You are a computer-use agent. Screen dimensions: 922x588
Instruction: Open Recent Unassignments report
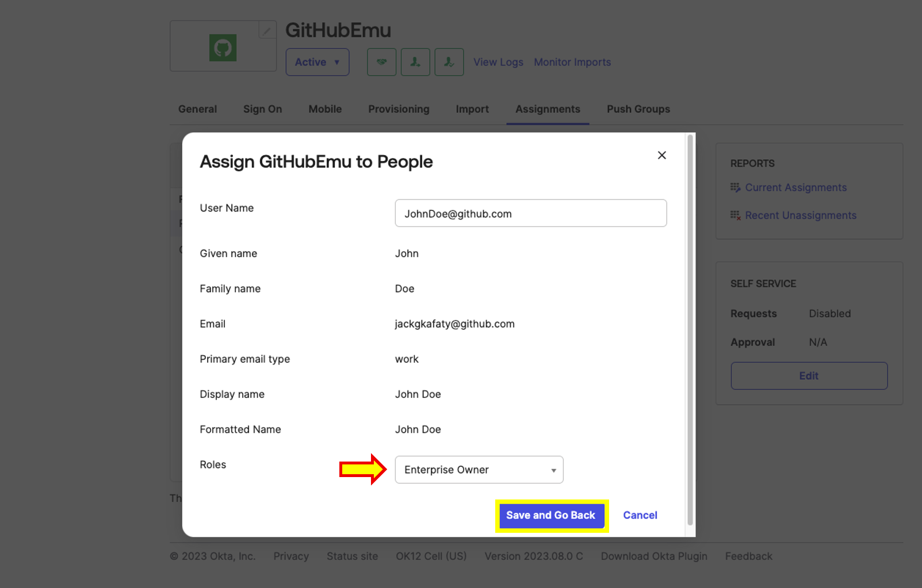[x=801, y=216]
